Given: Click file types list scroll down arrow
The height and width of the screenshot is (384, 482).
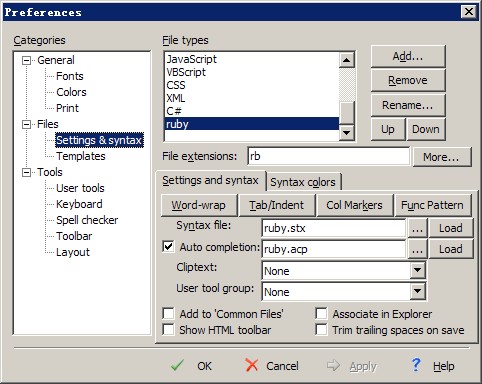Looking at the screenshot, I should tap(347, 133).
